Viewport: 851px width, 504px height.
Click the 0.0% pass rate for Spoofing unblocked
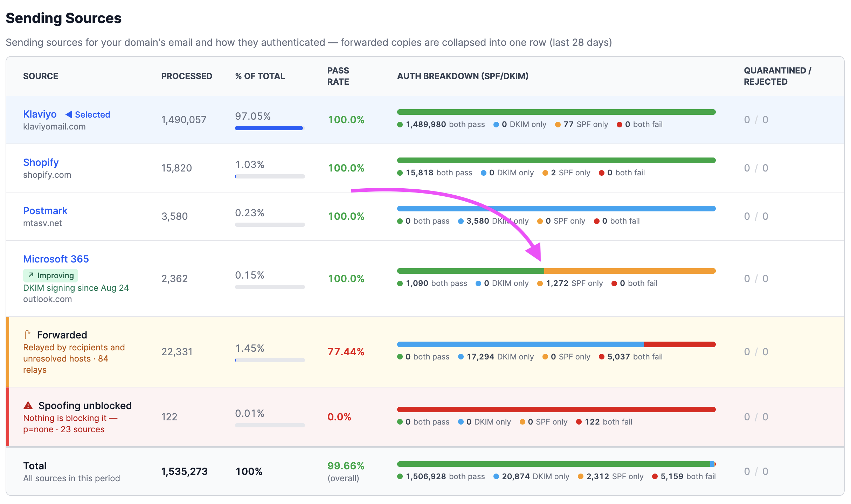(x=339, y=417)
